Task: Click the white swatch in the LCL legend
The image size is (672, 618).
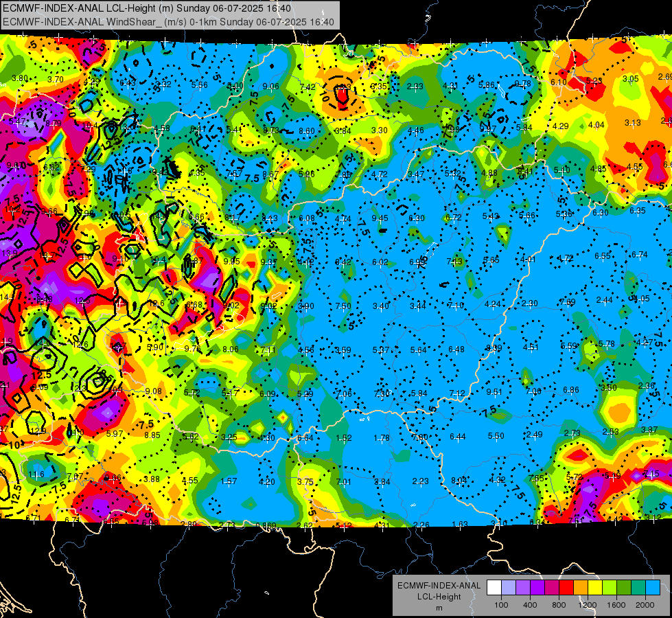Action: tap(494, 588)
